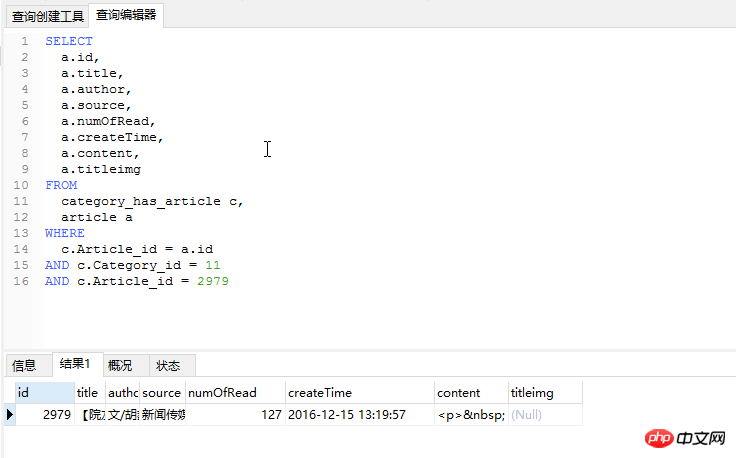The height and width of the screenshot is (458, 736).
Task: Show the 概况 tab
Action: point(120,365)
